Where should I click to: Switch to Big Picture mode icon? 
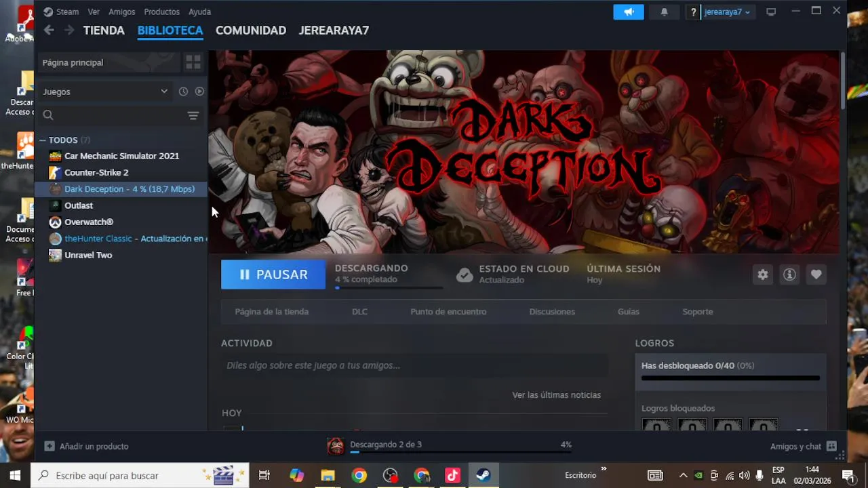[x=771, y=12]
